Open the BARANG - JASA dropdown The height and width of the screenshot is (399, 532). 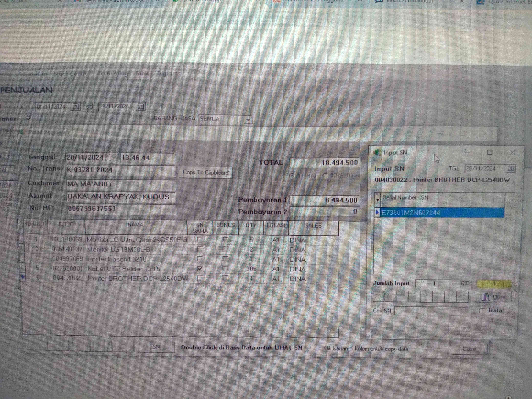pos(248,120)
